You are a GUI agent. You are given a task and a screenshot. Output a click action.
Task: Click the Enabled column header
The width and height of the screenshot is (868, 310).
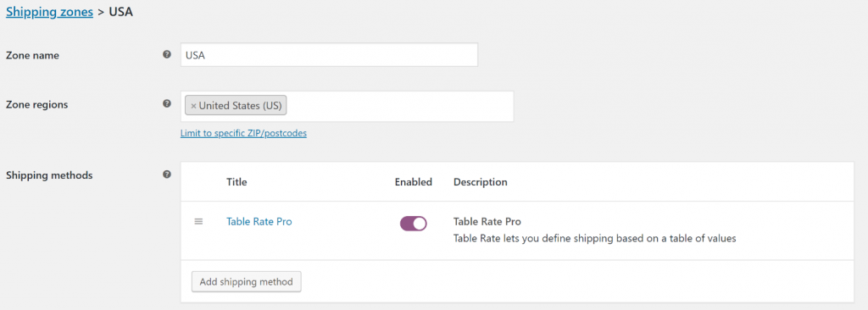coord(414,182)
